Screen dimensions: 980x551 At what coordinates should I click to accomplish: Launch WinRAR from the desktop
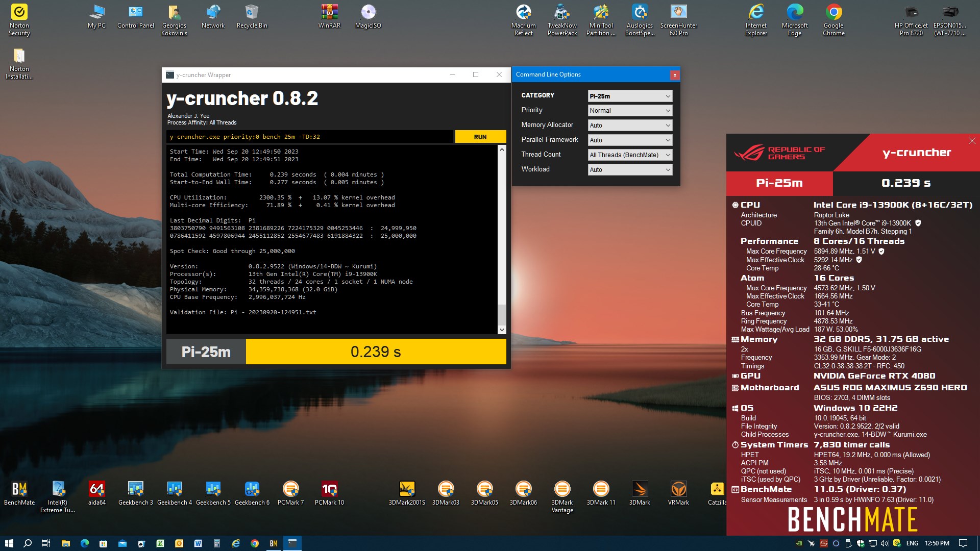[x=329, y=17]
